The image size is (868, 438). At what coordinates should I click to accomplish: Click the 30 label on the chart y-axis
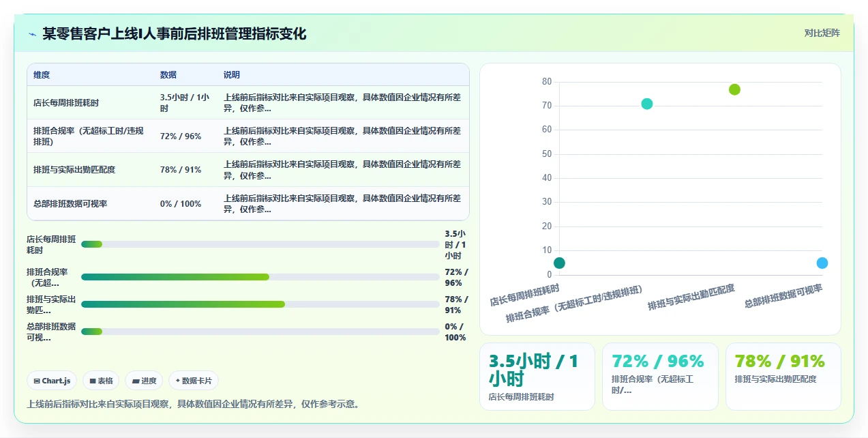tap(547, 202)
